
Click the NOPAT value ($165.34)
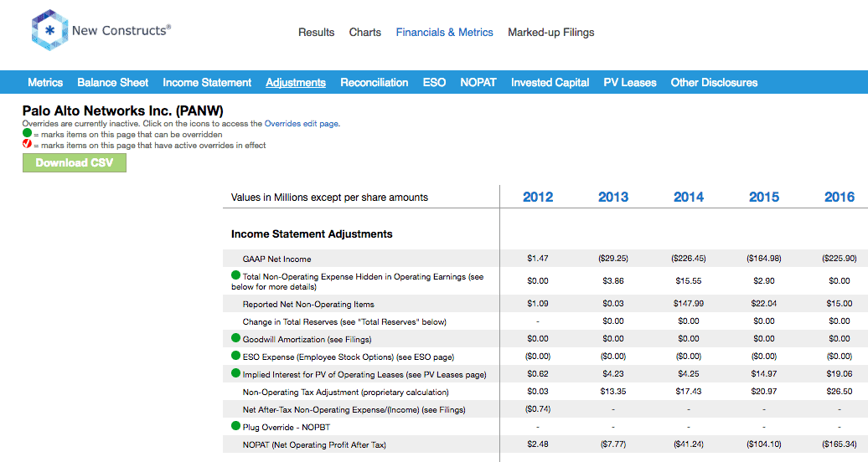click(x=840, y=444)
